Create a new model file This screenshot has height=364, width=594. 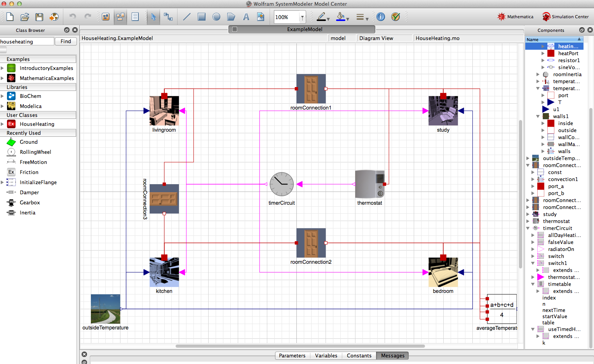(x=10, y=17)
